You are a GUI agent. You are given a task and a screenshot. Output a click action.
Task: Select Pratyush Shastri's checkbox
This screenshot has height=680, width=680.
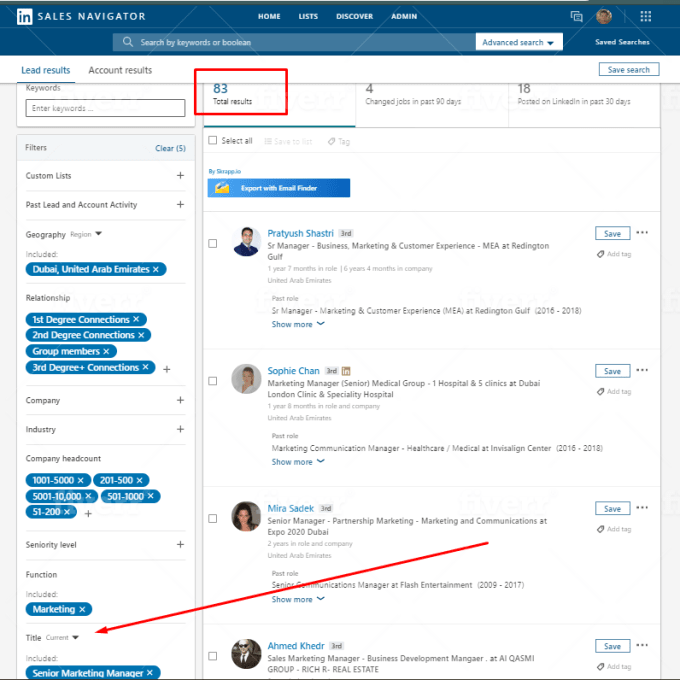212,243
